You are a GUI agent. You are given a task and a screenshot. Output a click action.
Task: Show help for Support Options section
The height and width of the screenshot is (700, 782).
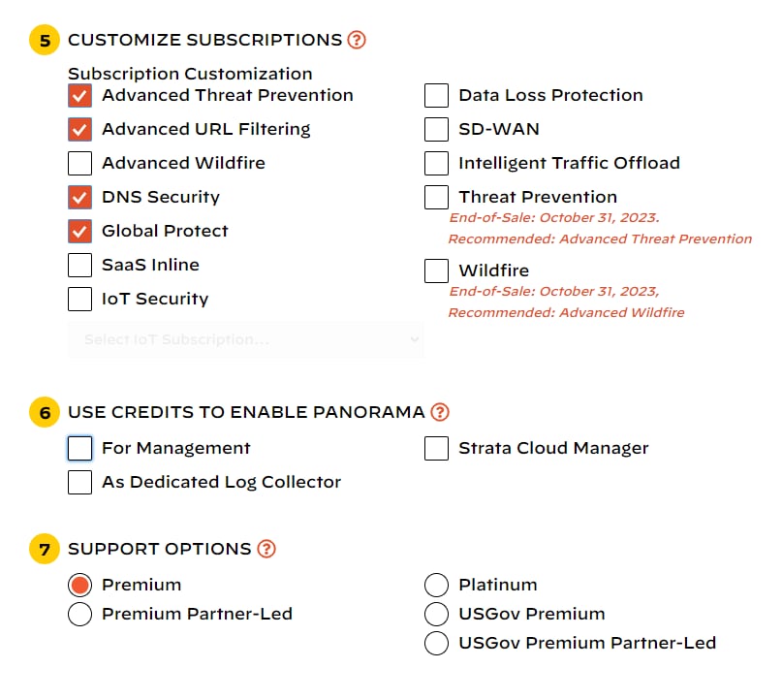pos(266,549)
